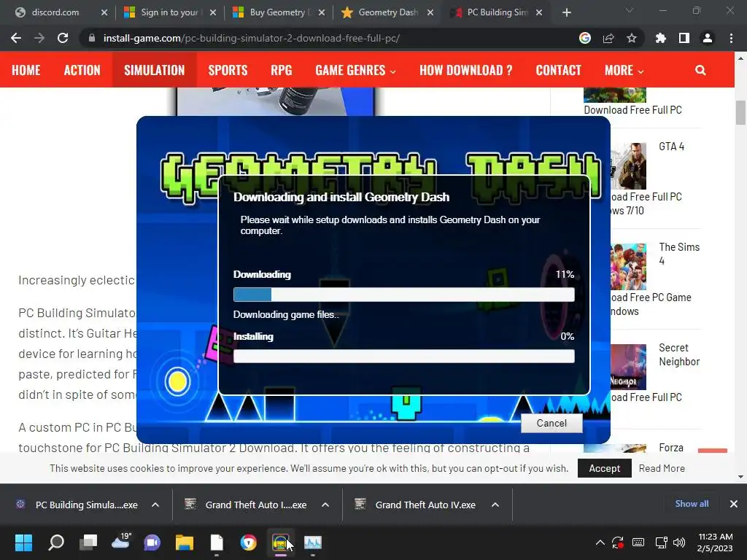This screenshot has width=747, height=560.
Task: Open the Chrome profile icon
Action: tap(708, 38)
